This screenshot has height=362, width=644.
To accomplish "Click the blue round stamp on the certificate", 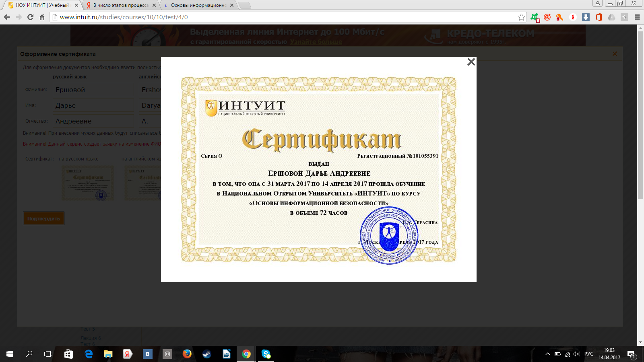I will coord(389,235).
